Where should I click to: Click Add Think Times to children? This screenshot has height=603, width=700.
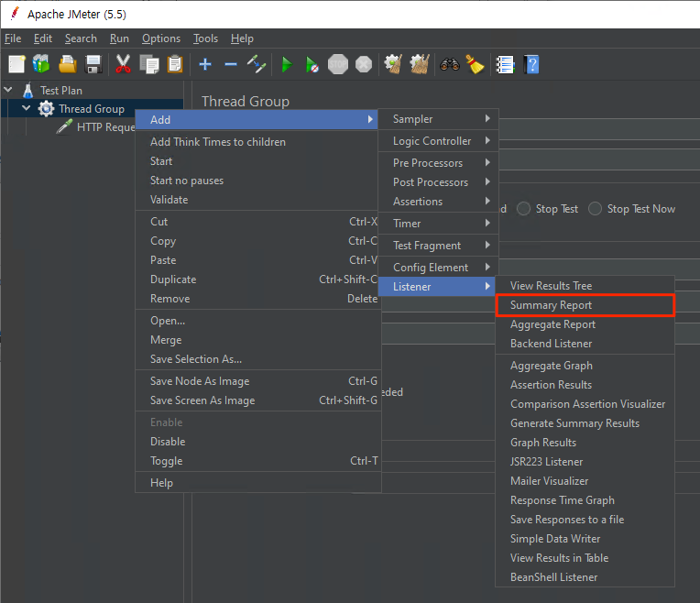pos(258,142)
